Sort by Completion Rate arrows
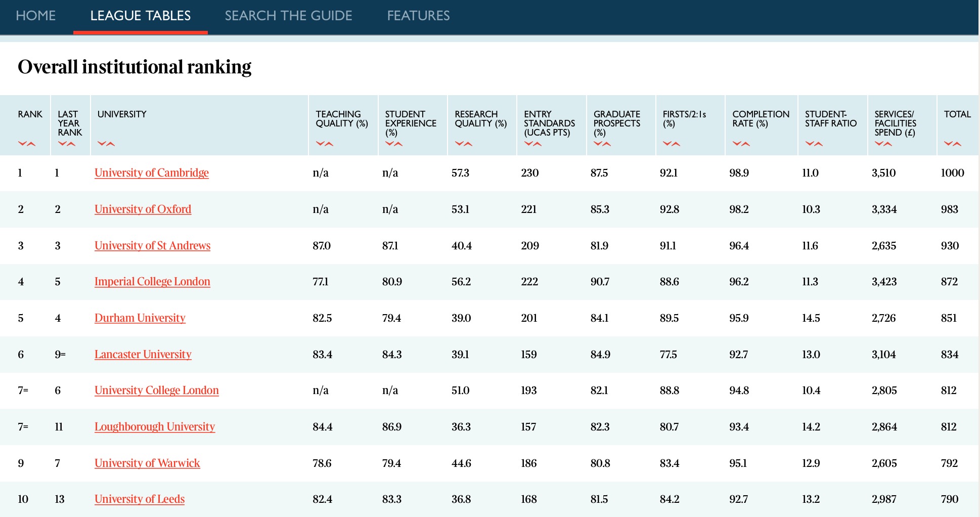The width and height of the screenshot is (980, 517). [741, 144]
